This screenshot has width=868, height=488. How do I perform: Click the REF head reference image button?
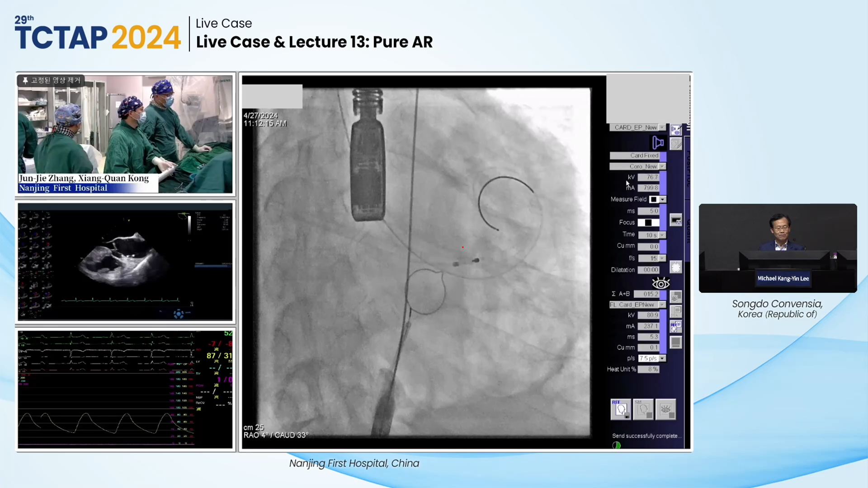pos(621,409)
